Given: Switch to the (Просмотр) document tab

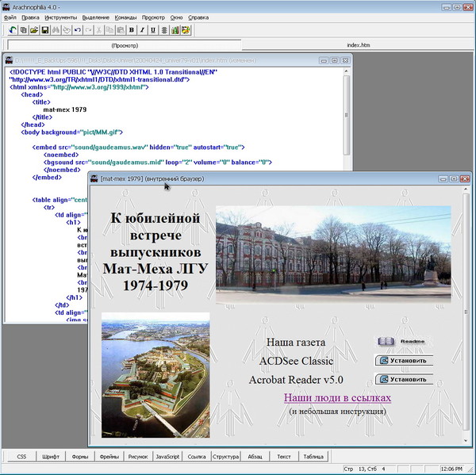Looking at the screenshot, I should pos(125,45).
